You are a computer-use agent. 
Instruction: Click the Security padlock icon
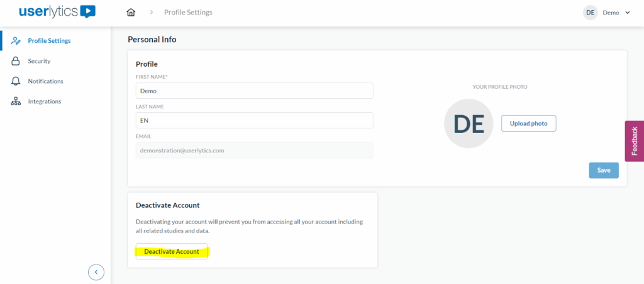pos(16,61)
